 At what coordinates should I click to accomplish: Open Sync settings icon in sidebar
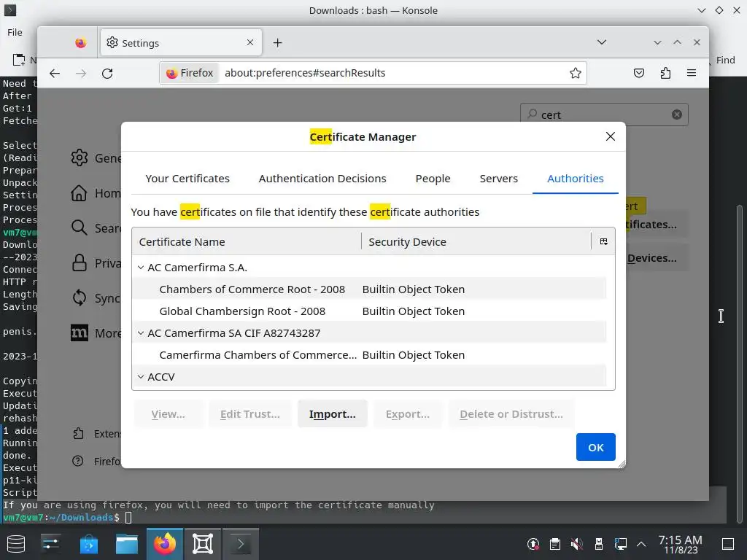79,298
